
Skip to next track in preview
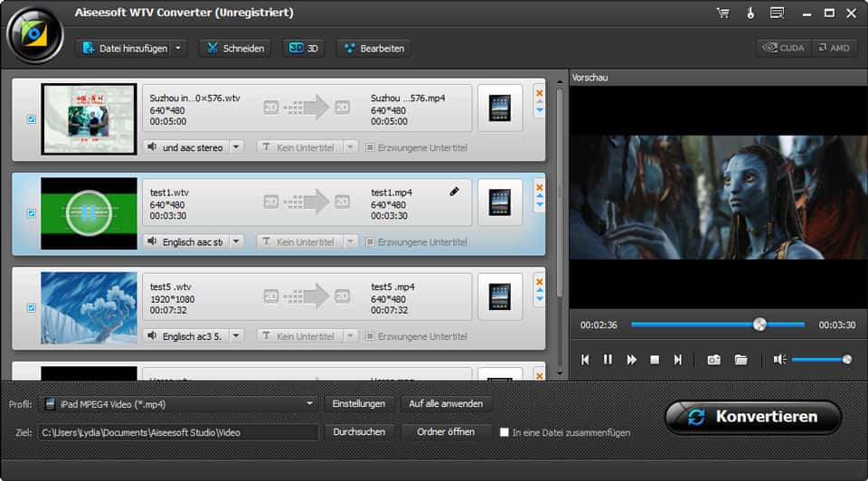[677, 360]
